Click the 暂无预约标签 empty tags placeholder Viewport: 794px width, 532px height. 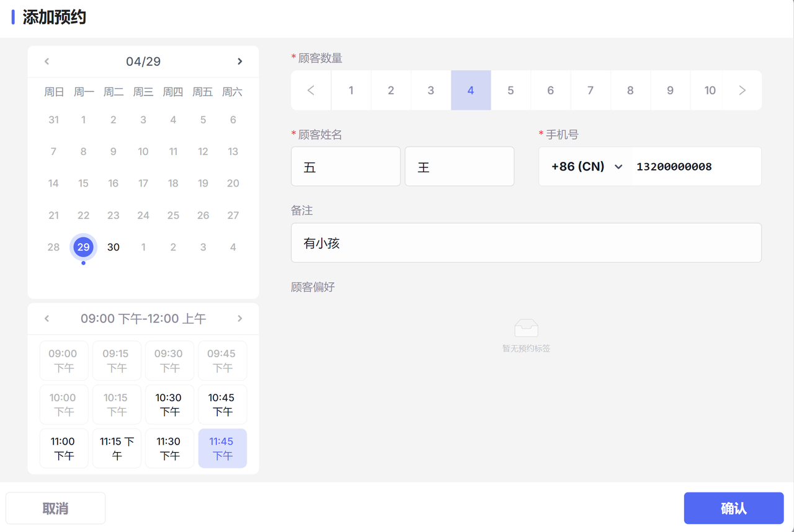click(x=526, y=349)
